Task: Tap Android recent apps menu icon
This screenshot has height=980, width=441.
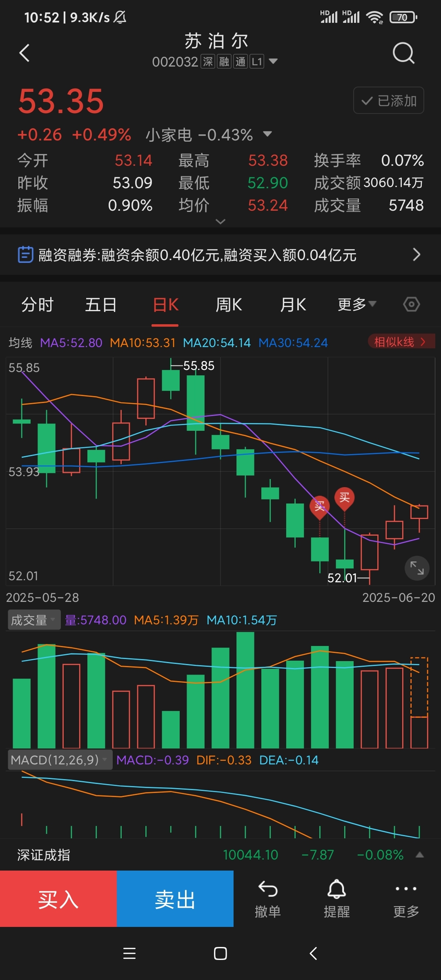Action: (x=129, y=953)
